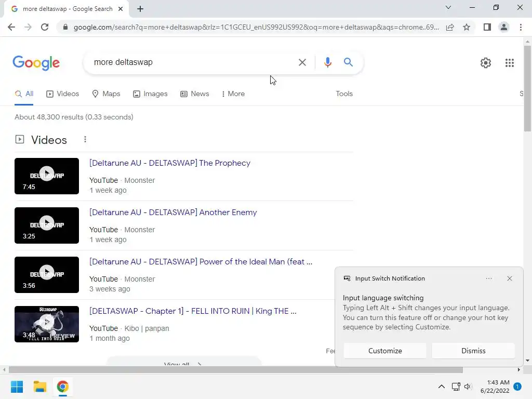
Task: Reload the current page
Action: pos(45,27)
